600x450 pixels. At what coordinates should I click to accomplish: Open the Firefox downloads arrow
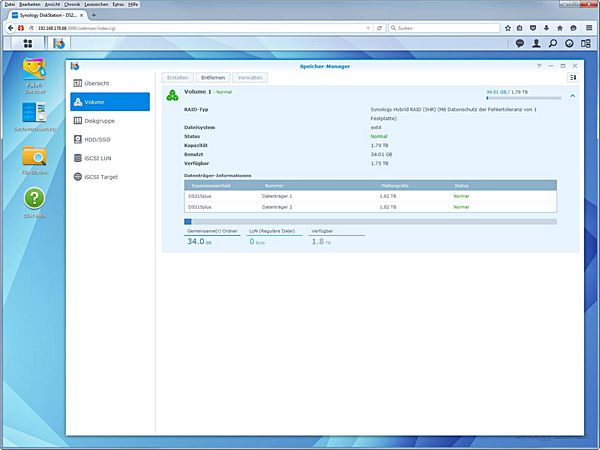(546, 28)
